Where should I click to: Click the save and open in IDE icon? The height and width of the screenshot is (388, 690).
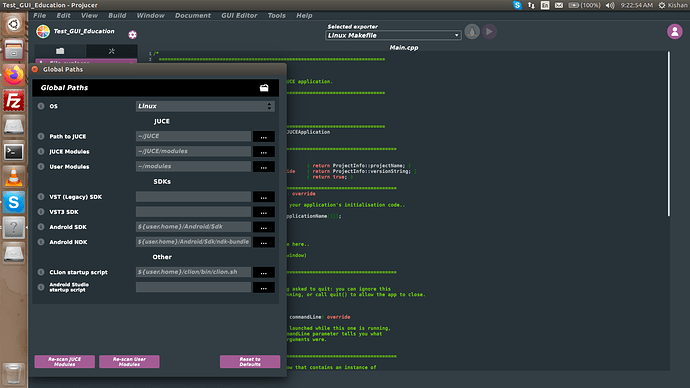click(x=472, y=32)
